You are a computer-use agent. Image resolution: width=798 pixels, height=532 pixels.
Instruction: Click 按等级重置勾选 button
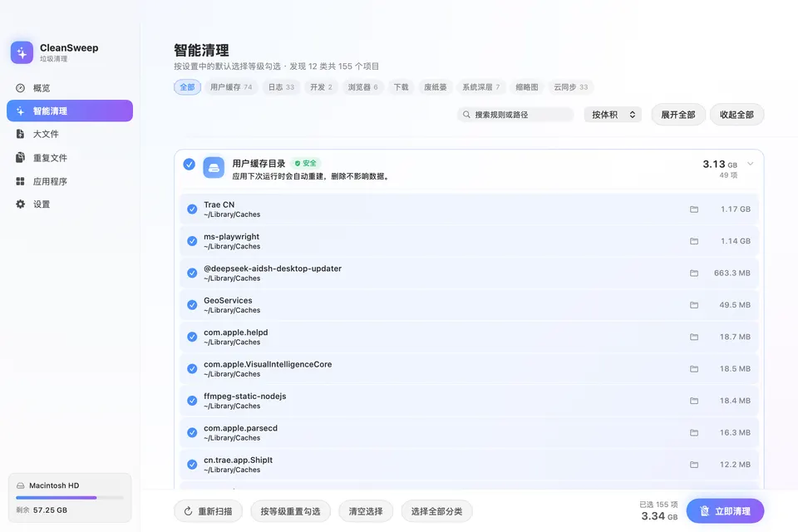tap(291, 511)
